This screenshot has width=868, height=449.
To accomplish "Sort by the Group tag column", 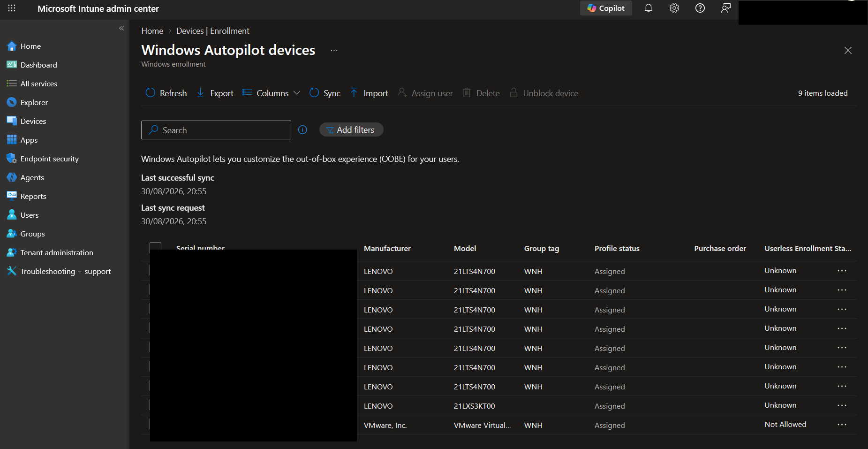I will pos(542,249).
